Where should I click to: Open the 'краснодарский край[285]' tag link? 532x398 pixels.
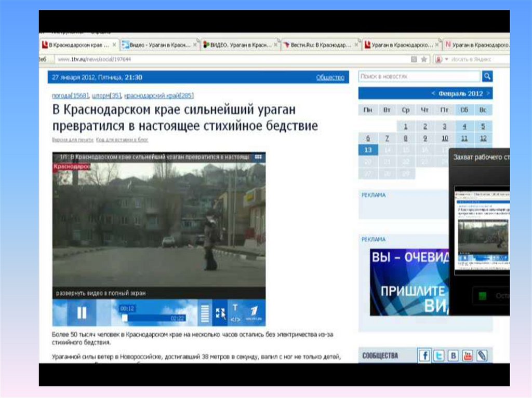click(159, 95)
